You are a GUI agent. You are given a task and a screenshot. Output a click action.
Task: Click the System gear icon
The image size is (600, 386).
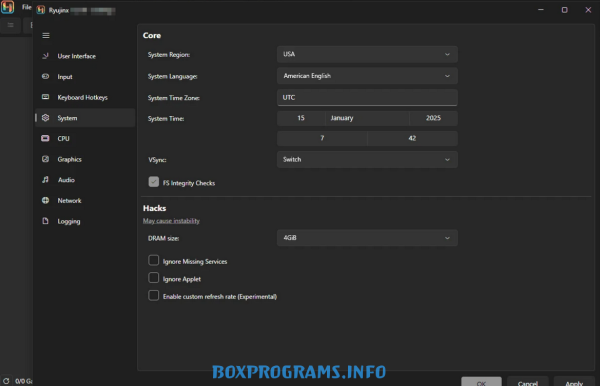46,118
